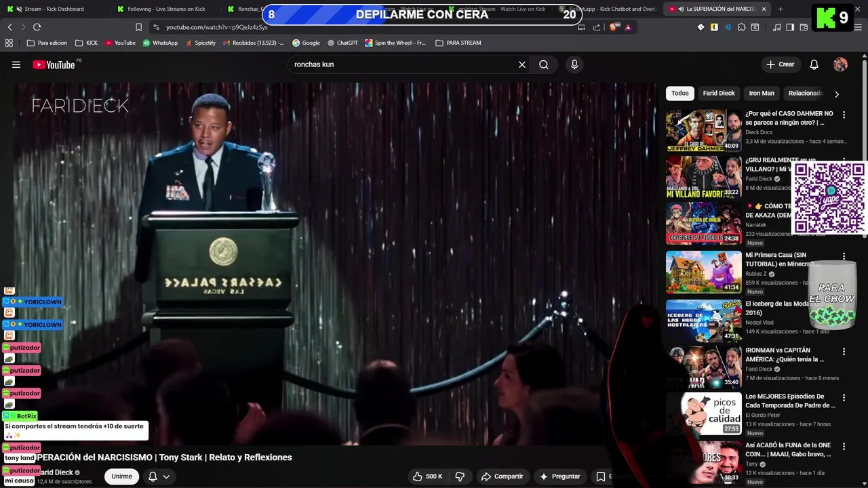Open the Extensions puzzle-piece icon
Screen dimensions: 868x488
pyautogui.click(x=741, y=27)
